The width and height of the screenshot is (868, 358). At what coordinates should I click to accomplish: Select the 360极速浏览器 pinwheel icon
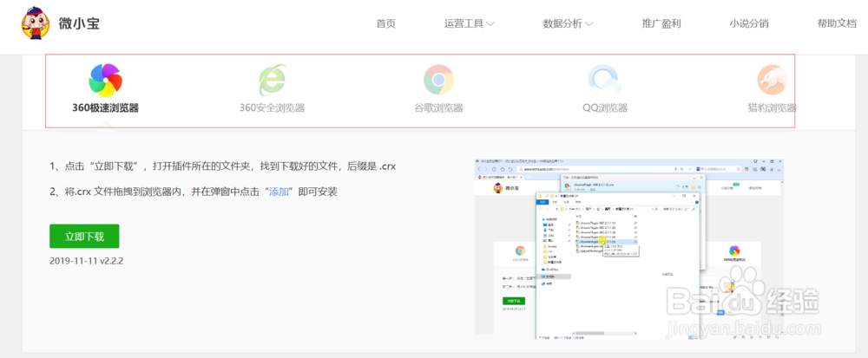tap(105, 80)
